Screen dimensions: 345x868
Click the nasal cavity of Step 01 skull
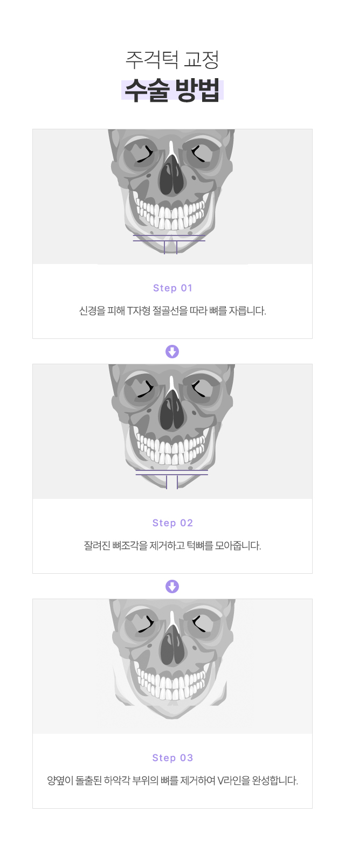172,175
